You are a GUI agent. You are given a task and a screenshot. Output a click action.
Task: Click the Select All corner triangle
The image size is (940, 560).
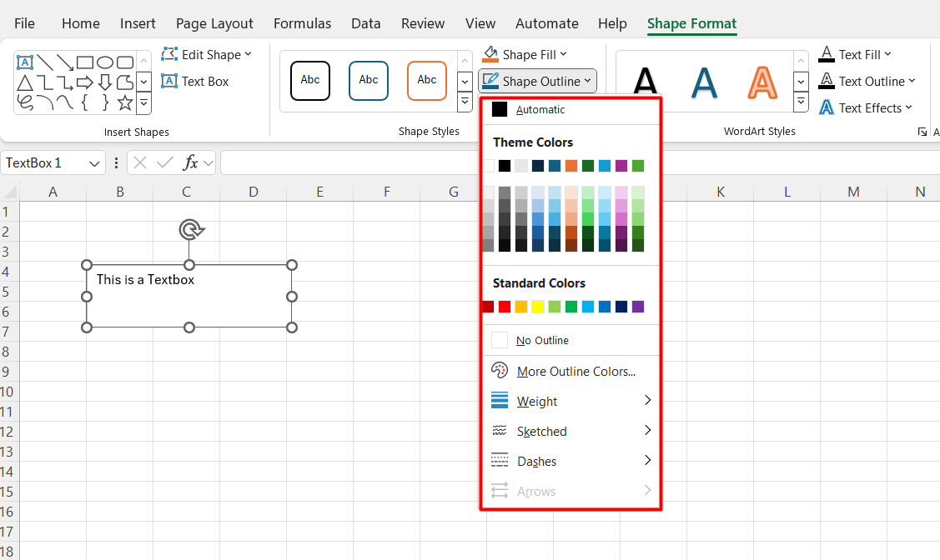pyautogui.click(x=10, y=192)
